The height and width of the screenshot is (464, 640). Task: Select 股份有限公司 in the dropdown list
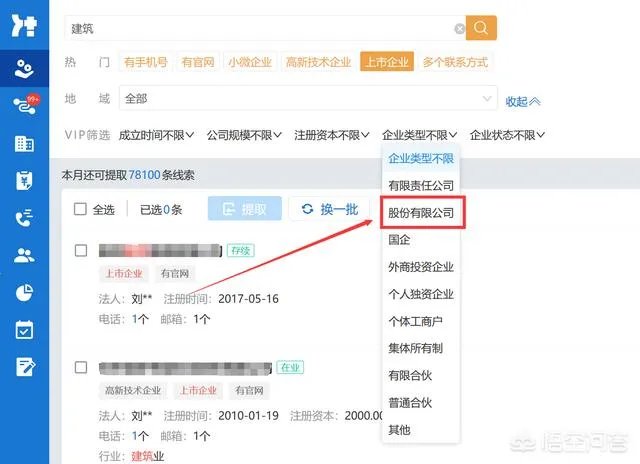coord(421,213)
